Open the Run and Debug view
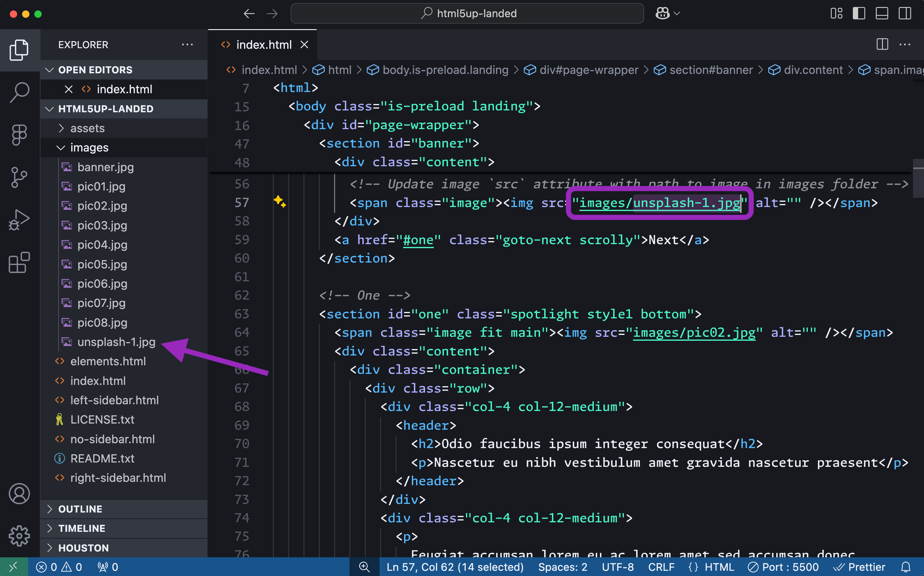 point(19,220)
